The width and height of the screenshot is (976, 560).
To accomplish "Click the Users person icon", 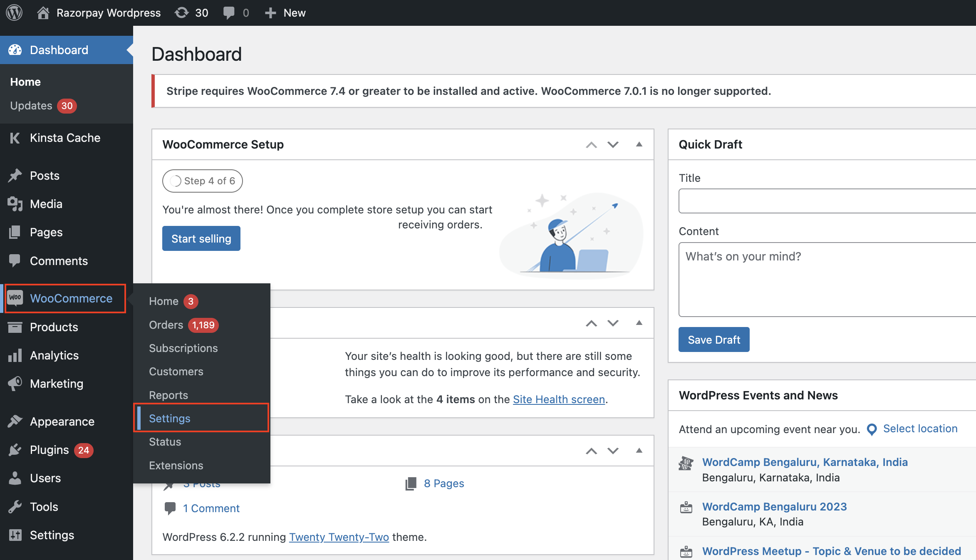I will (15, 478).
